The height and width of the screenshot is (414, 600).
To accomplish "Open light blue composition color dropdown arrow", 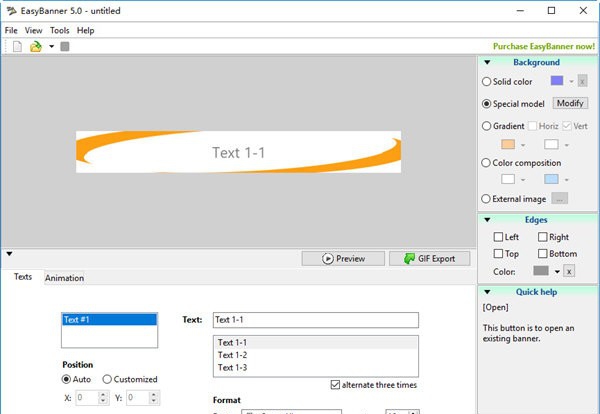I will (x=567, y=179).
